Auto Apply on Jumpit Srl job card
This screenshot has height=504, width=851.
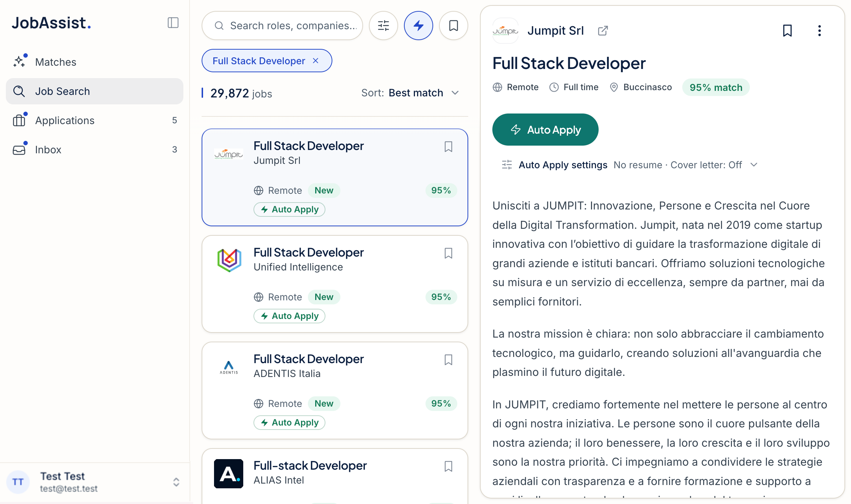tap(289, 209)
